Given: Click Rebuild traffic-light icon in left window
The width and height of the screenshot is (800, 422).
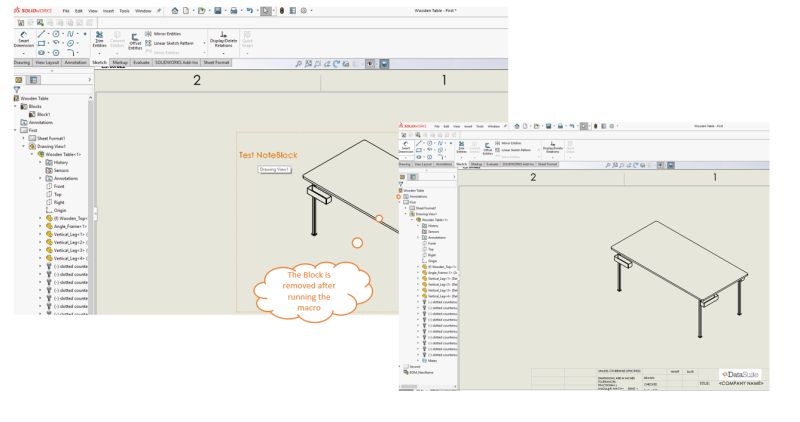Looking at the screenshot, I should coord(282,10).
